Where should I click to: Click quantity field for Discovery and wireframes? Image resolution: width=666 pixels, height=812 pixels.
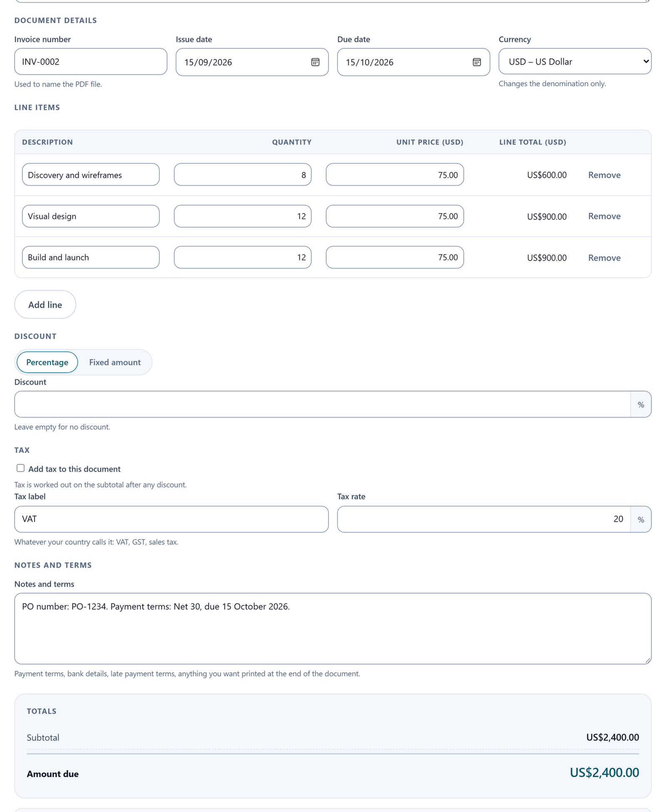(243, 174)
